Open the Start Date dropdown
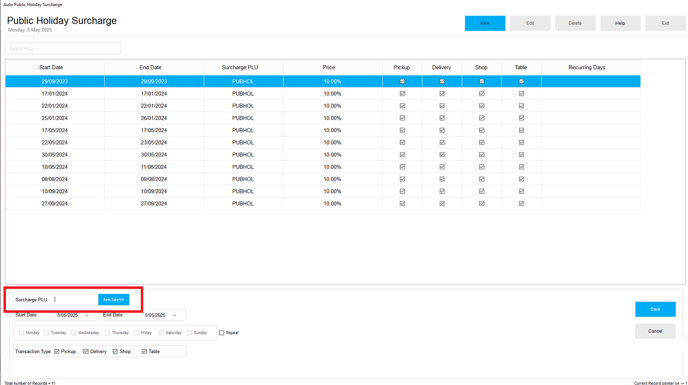688x385 pixels. pyautogui.click(x=87, y=315)
